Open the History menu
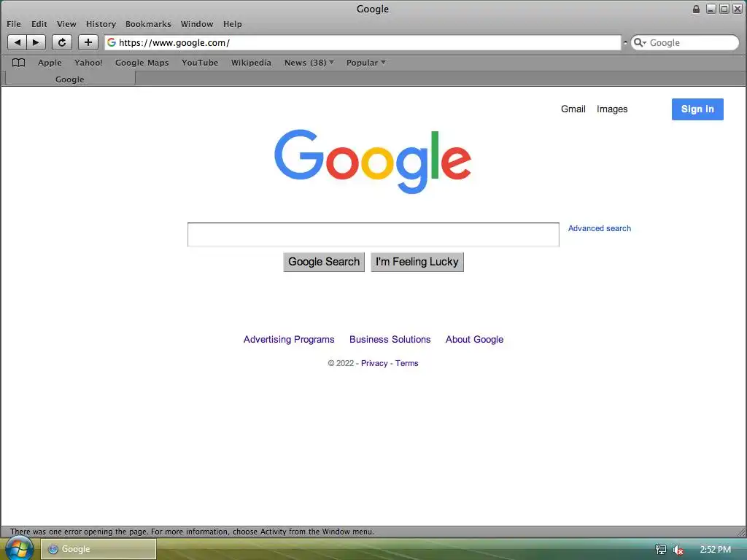The height and width of the screenshot is (560, 747). [101, 24]
